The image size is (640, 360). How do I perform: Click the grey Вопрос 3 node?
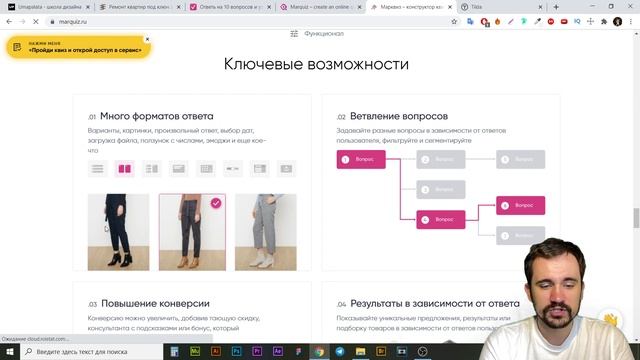440,189
